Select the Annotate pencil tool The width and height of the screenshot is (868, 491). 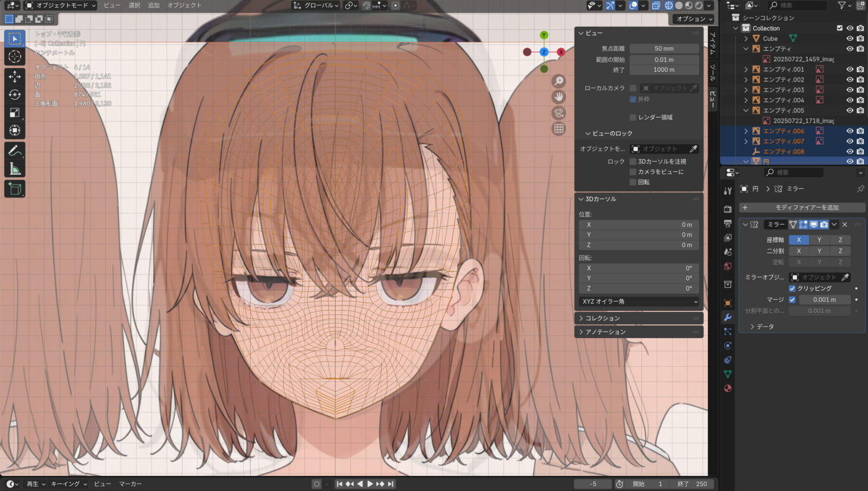15,150
